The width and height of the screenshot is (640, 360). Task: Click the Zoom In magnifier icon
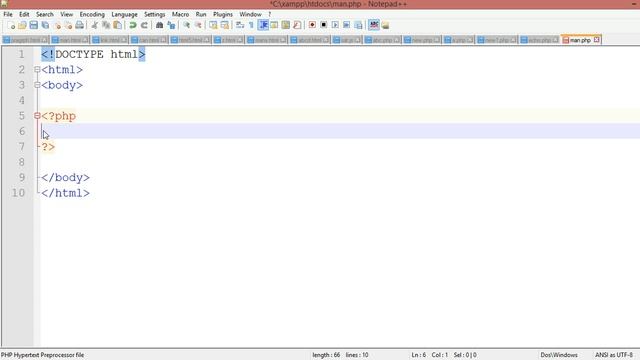[x=186, y=25]
